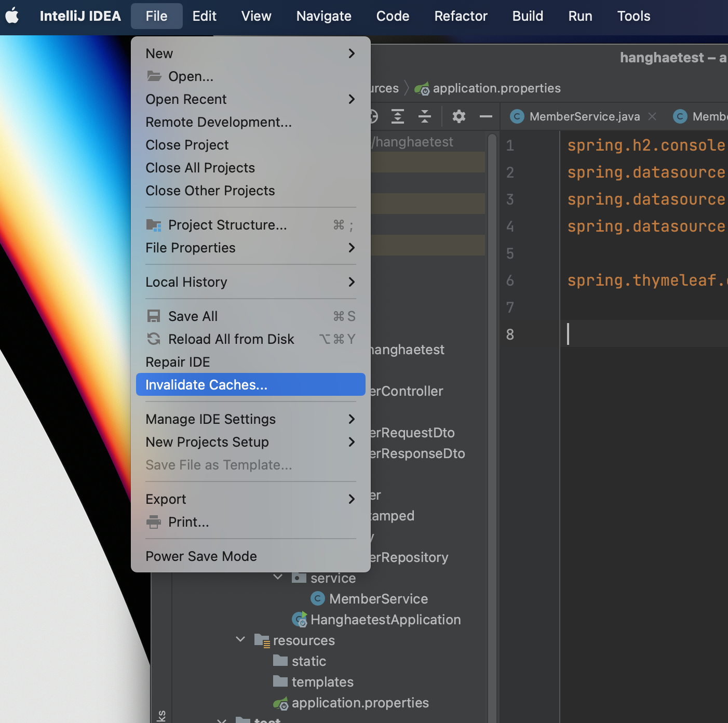
Task: Open Project Structure... dialog
Action: (x=251, y=225)
